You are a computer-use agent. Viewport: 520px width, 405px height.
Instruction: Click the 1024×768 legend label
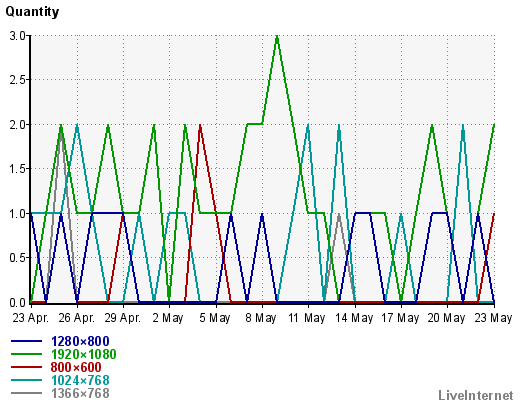pos(80,380)
